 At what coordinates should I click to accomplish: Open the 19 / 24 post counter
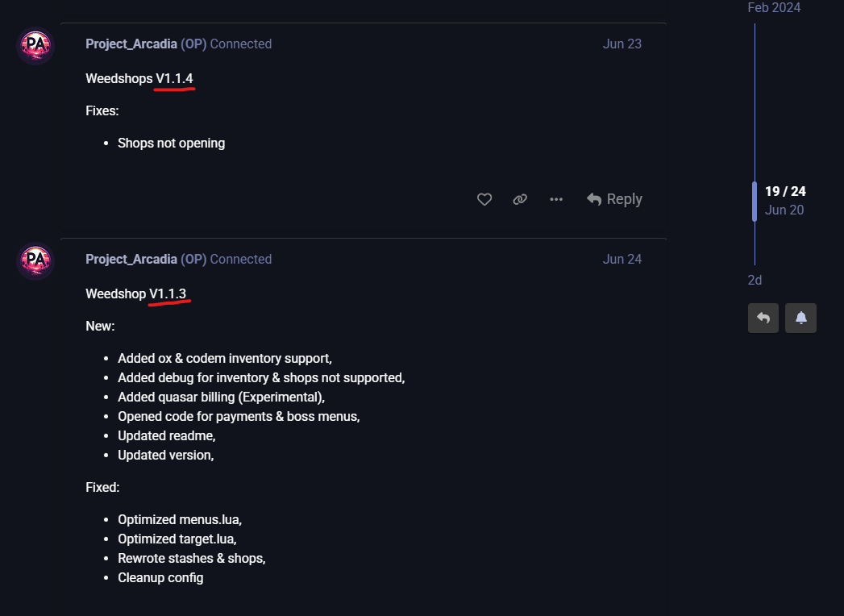(785, 191)
